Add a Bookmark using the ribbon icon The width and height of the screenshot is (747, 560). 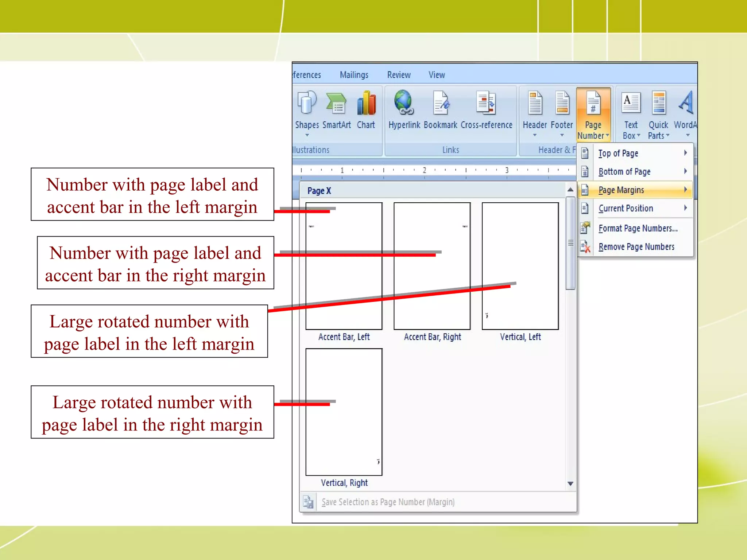441,103
